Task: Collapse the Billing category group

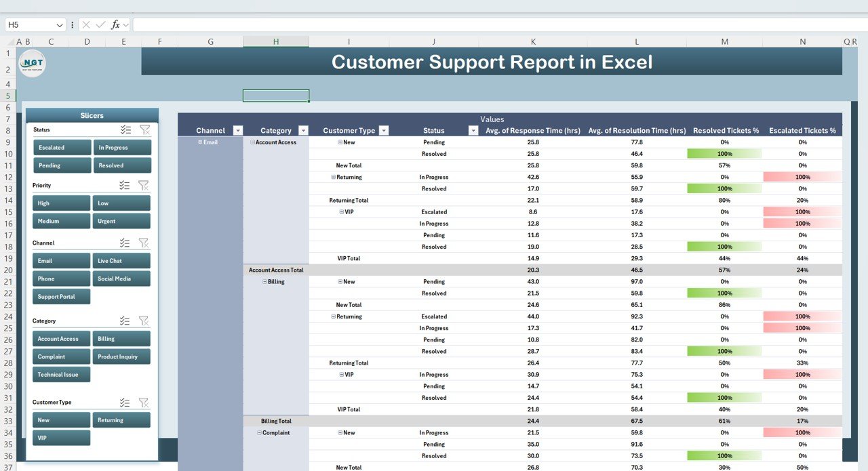Action: pyautogui.click(x=264, y=282)
